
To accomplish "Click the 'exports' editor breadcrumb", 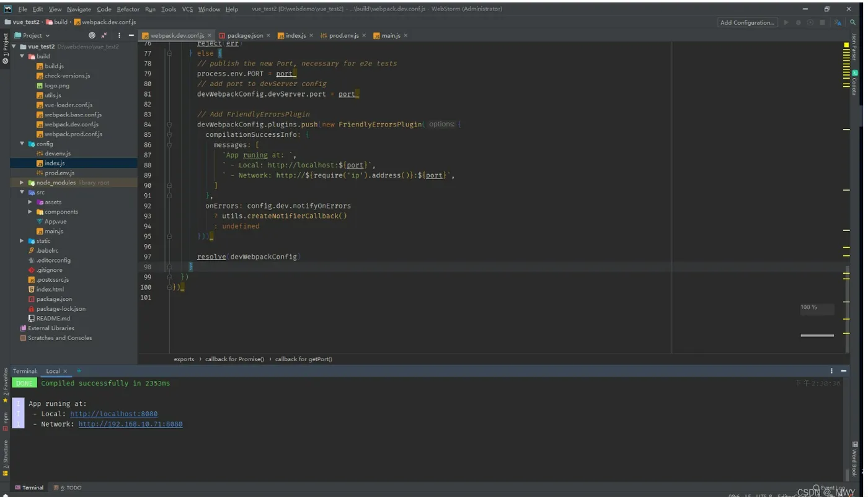I will [184, 359].
